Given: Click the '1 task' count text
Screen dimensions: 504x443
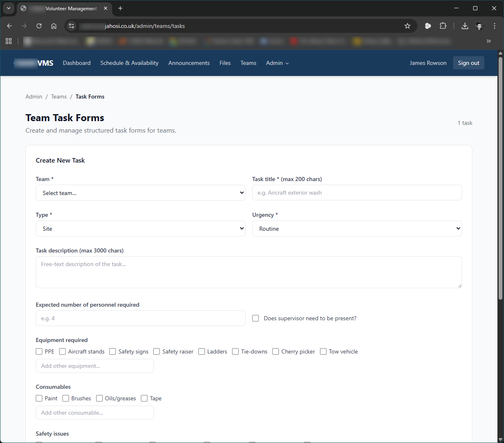Looking at the screenshot, I should click(465, 123).
